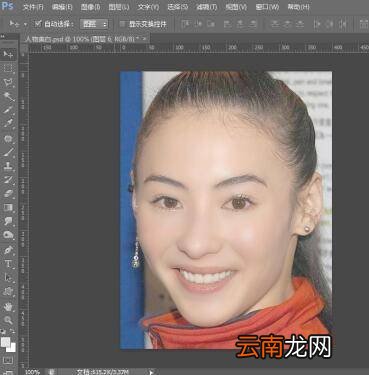Select the Hand tool

8,306
